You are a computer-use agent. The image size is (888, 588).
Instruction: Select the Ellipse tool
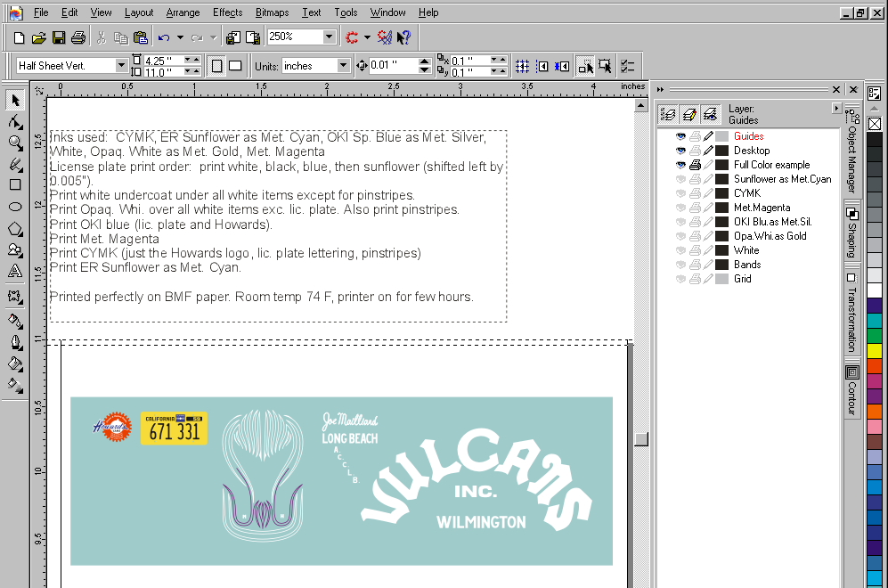15,207
